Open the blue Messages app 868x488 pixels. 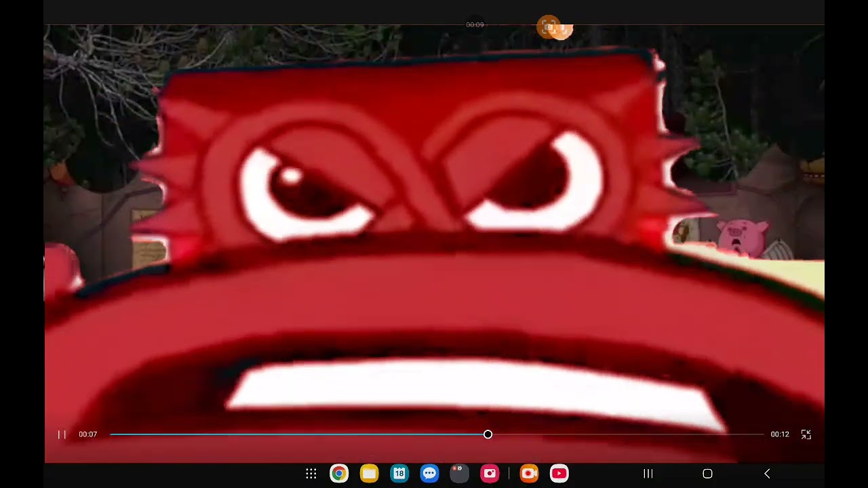(x=429, y=474)
